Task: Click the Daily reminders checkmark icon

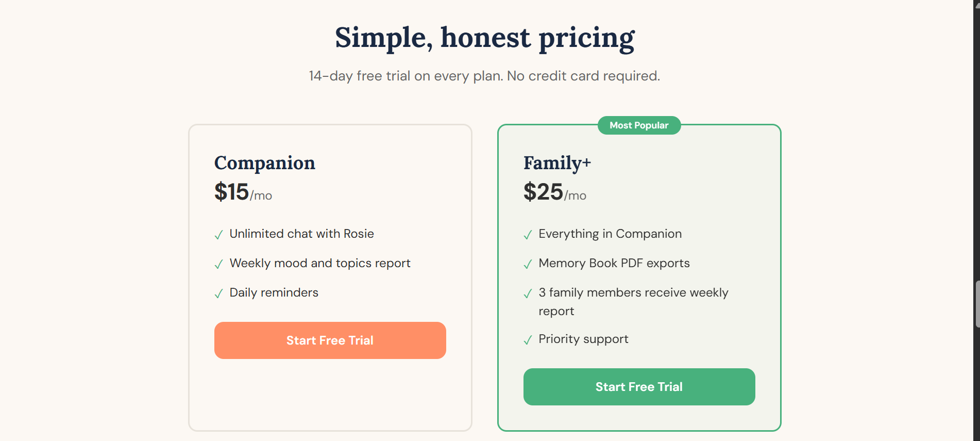Action: click(x=218, y=293)
